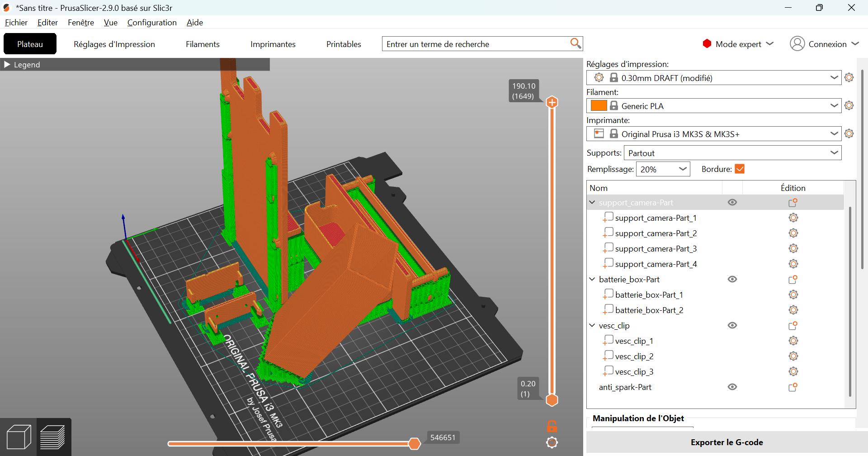Open the Supports dropdown set to Partout
Viewport: 868px width, 456px height.
coord(732,152)
